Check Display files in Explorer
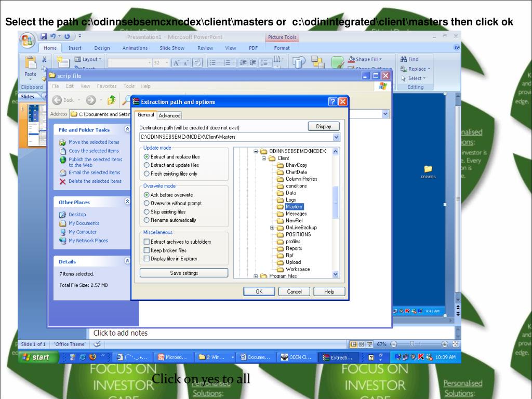This screenshot has height=399, width=532. pyautogui.click(x=147, y=259)
